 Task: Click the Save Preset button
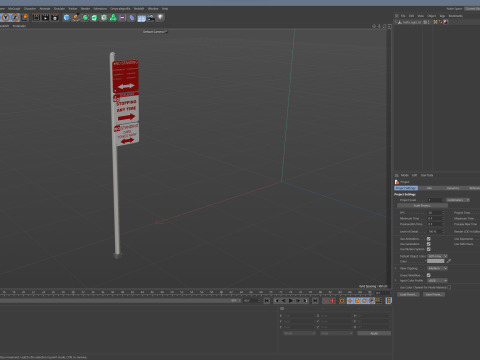coord(434,295)
